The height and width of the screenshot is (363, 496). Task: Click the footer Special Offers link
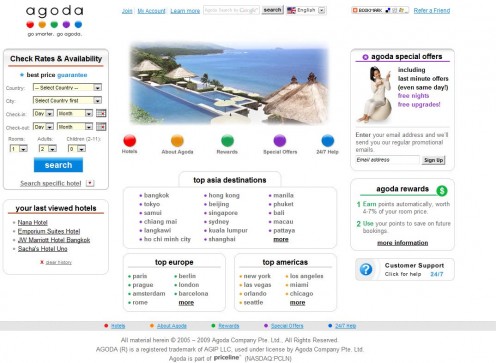[287, 326]
